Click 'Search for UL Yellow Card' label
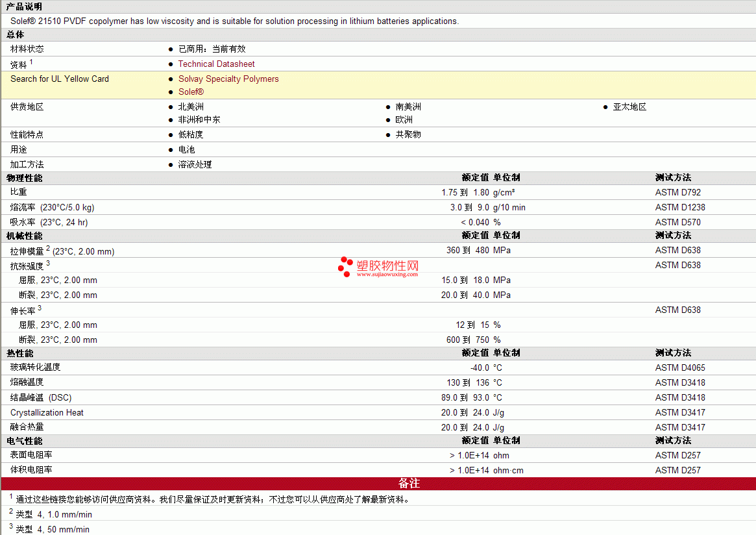The width and height of the screenshot is (756, 535). 60,79
